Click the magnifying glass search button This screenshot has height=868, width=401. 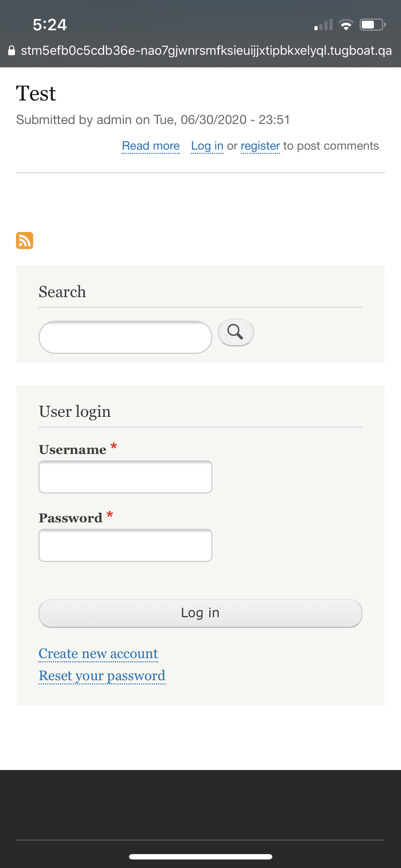click(236, 332)
